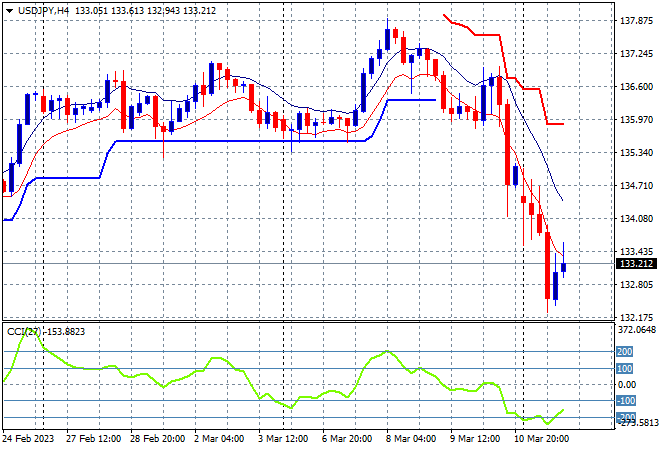Click the 137.875 price scale label

(x=636, y=21)
